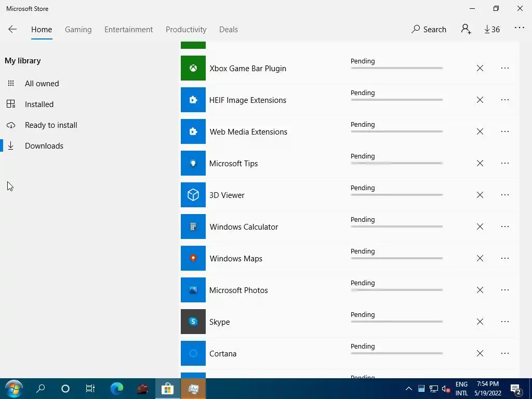Open more options for Web Media Extensions

pos(505,131)
